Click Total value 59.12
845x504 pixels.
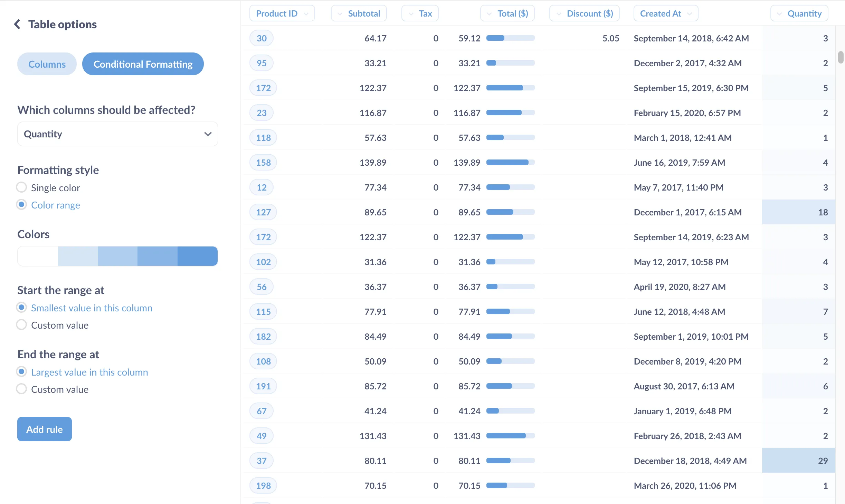469,38
